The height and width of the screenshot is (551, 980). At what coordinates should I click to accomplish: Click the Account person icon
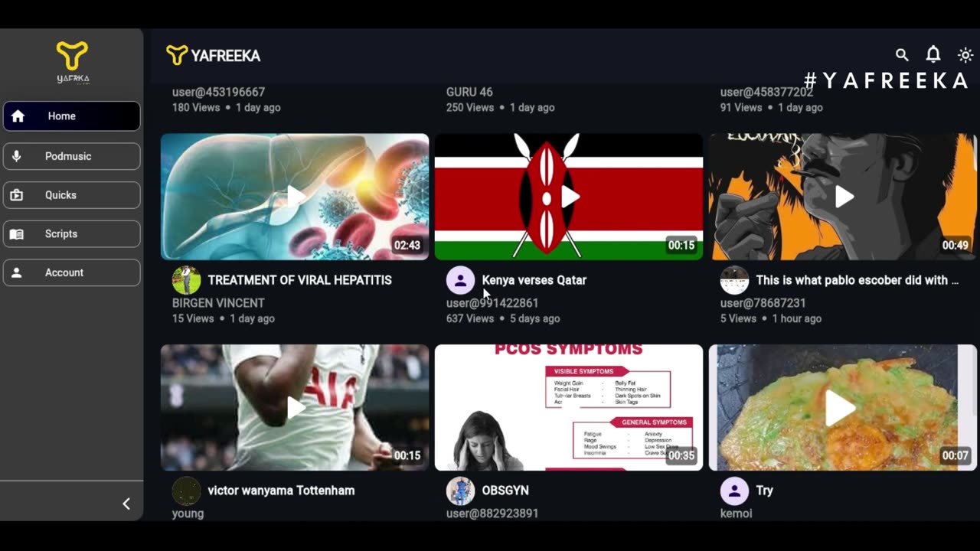16,272
